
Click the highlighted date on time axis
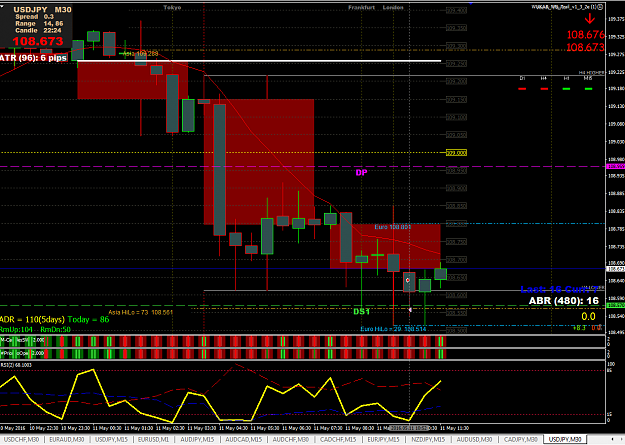pyautogui.click(x=409, y=428)
